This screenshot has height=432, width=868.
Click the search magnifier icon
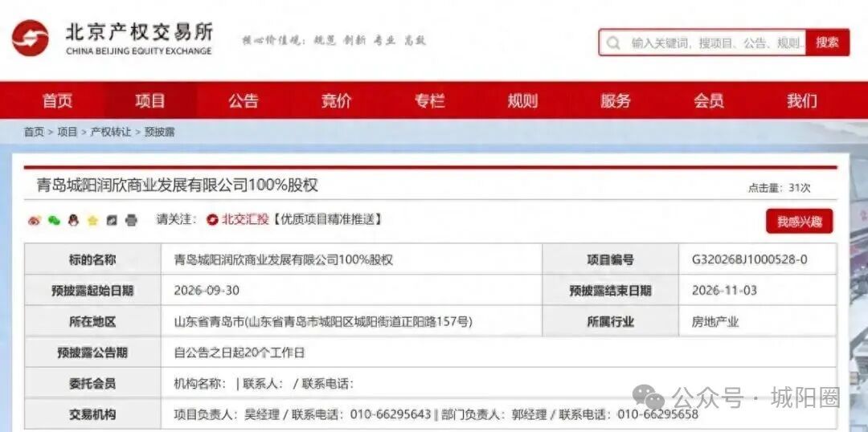[x=612, y=43]
